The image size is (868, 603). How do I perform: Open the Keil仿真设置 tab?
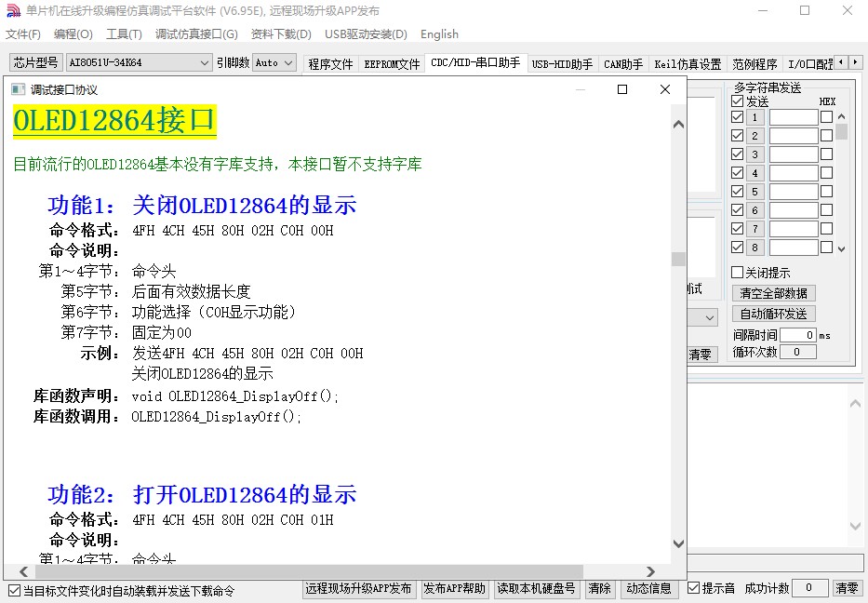click(x=688, y=64)
